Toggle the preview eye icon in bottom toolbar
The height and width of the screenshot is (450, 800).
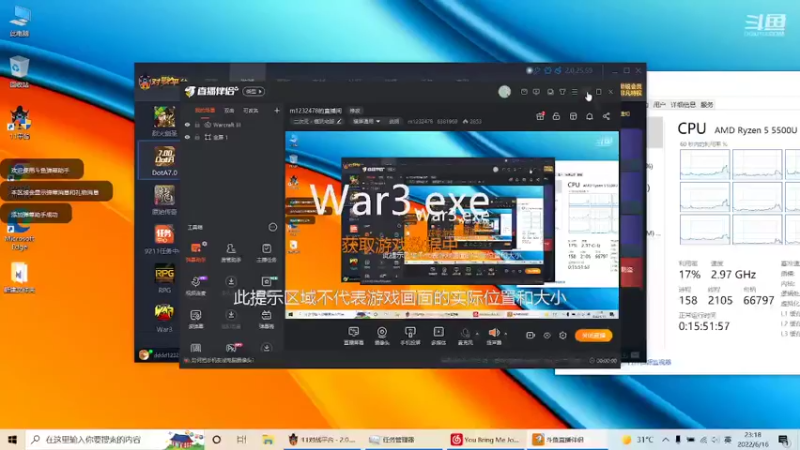(547, 335)
